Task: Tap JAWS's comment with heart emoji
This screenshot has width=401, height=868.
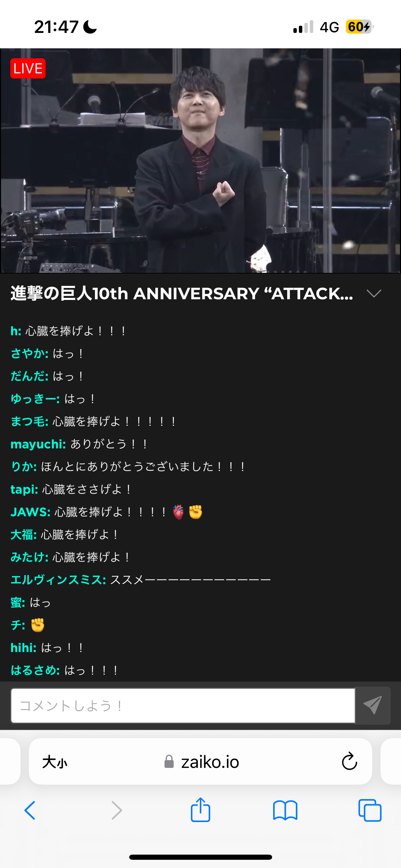Action: pos(106,512)
